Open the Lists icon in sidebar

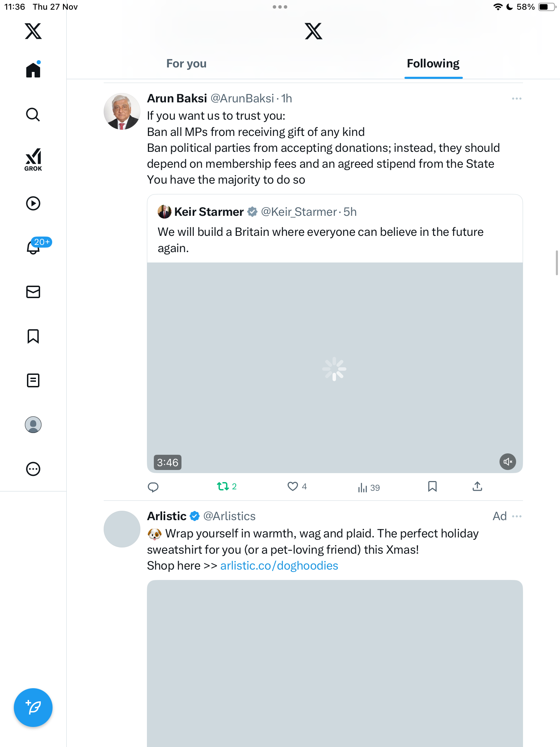[x=33, y=380]
